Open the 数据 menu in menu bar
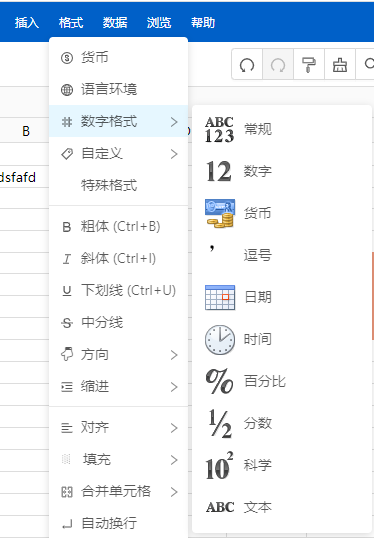Image resolution: width=374 pixels, height=538 pixels. 115,23
